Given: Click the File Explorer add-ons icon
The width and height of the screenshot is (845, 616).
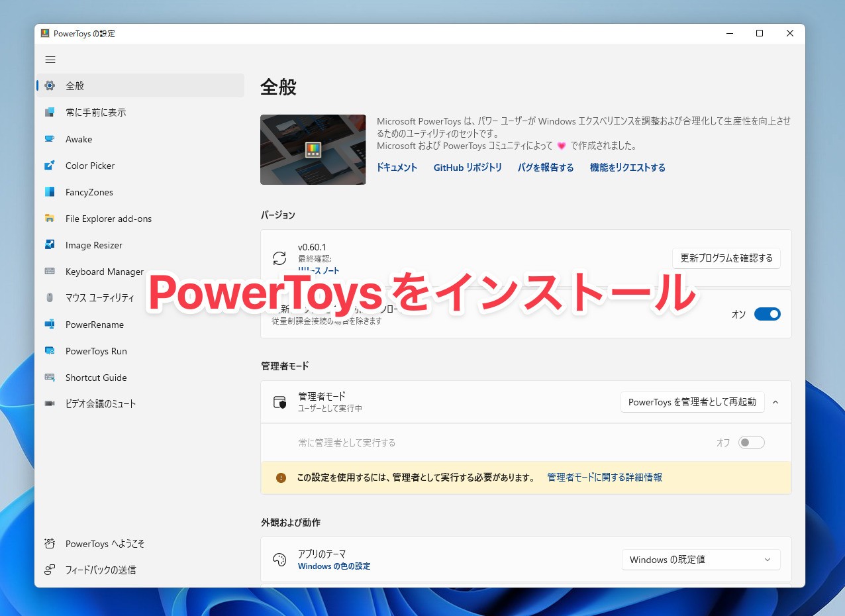Looking at the screenshot, I should 50,219.
